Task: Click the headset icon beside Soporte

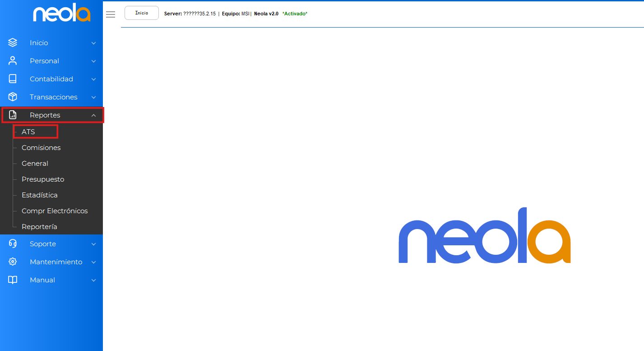Action: (x=13, y=244)
